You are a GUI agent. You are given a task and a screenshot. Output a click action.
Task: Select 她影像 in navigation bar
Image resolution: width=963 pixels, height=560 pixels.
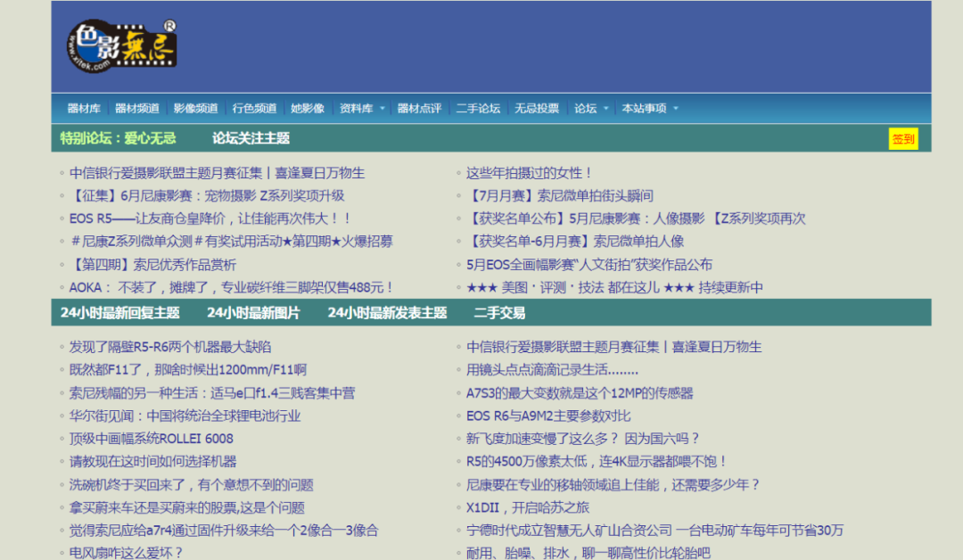click(307, 109)
